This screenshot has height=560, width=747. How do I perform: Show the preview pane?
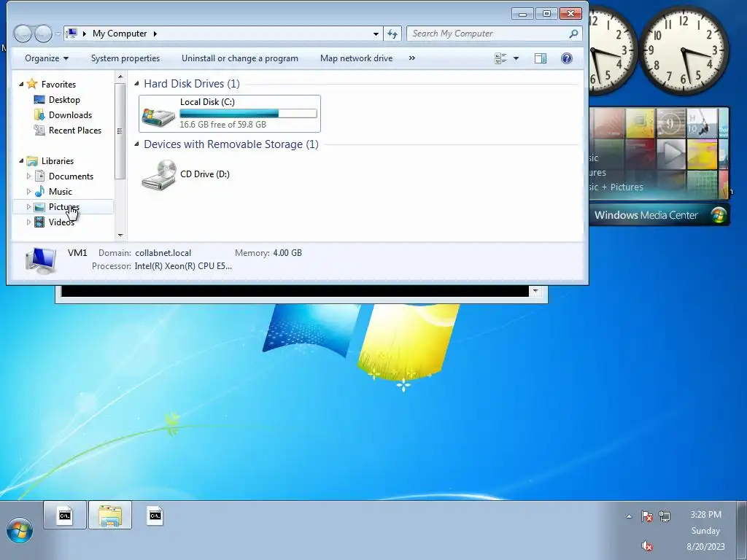(x=541, y=58)
